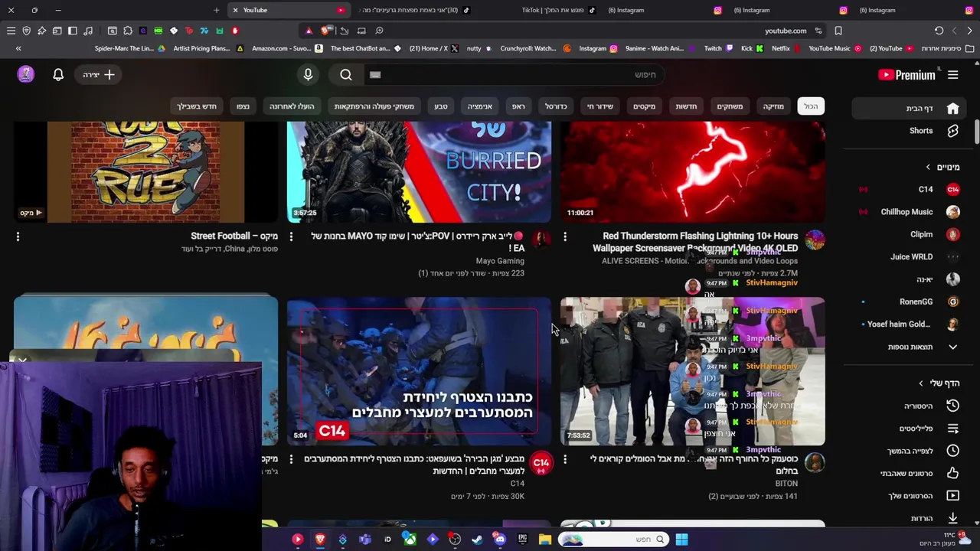Image resolution: width=980 pixels, height=551 pixels.
Task: Select the מוזיקה filter chip
Action: pyautogui.click(x=773, y=106)
